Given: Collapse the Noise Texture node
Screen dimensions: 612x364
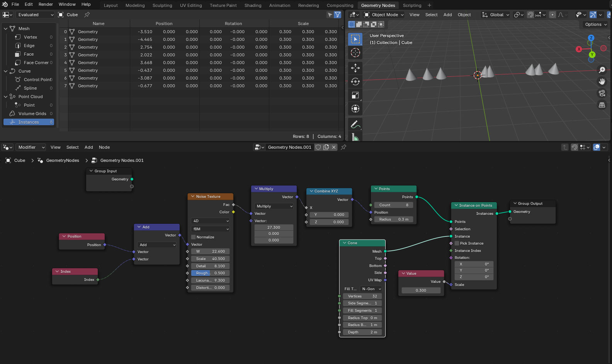Looking at the screenshot, I should (192, 197).
